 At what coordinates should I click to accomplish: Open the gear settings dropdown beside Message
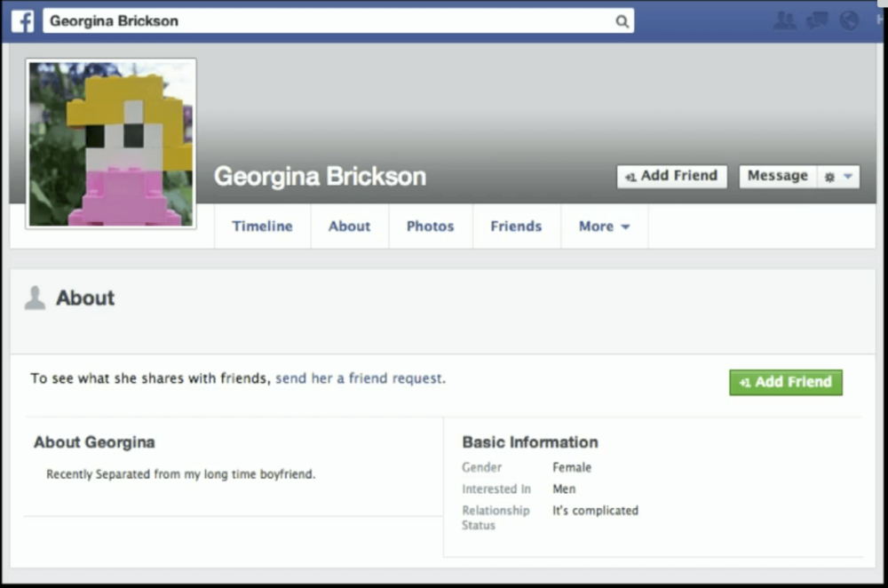coord(836,177)
